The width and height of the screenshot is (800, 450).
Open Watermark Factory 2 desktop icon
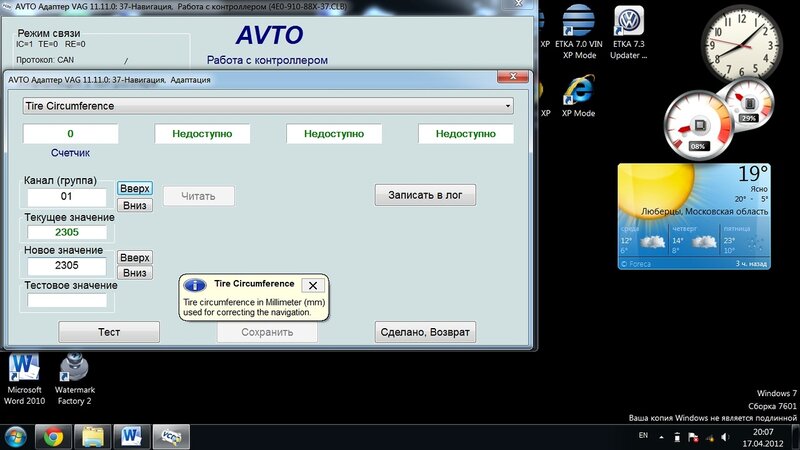coord(74,380)
